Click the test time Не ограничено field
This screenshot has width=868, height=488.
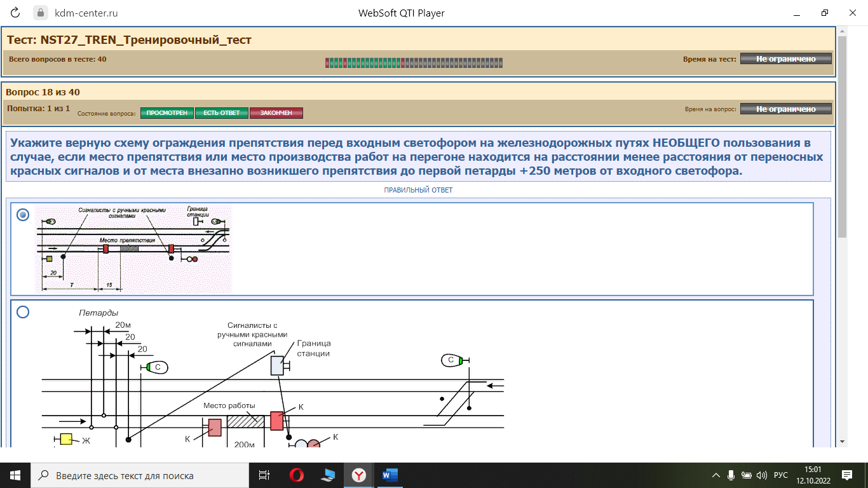(x=786, y=58)
